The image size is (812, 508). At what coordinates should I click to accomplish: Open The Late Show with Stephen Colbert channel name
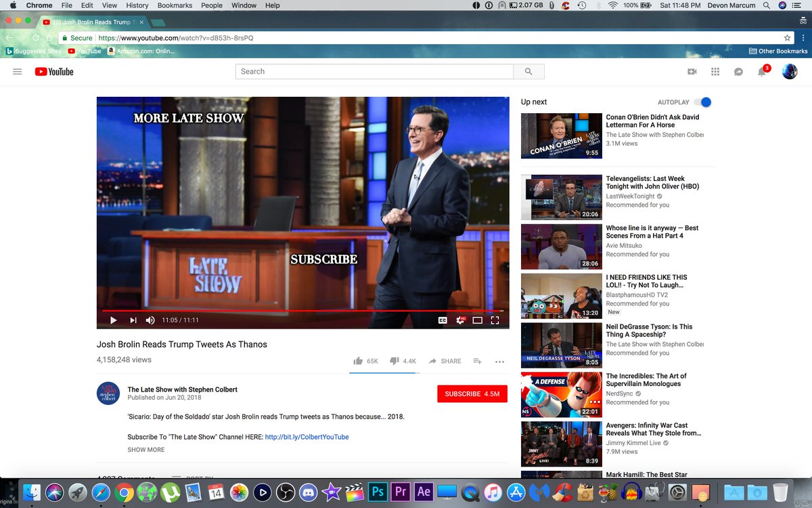183,389
